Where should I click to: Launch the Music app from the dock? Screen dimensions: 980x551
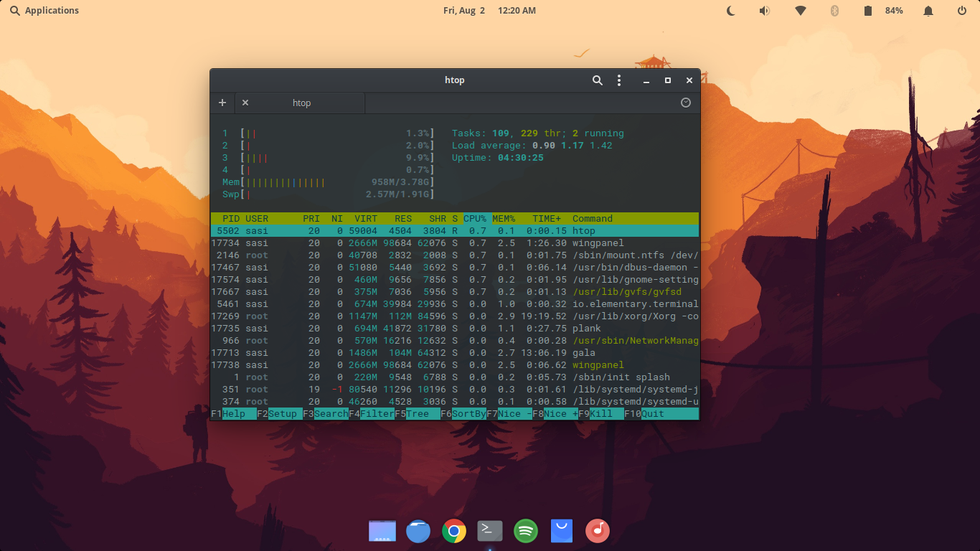[598, 531]
